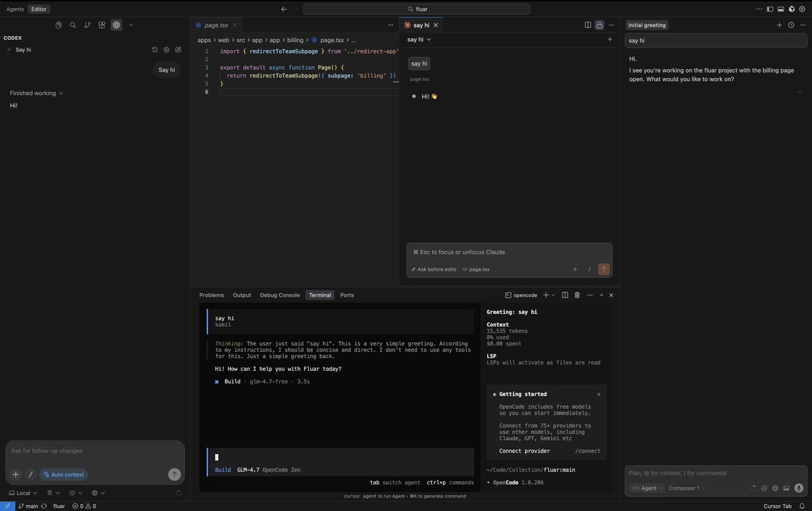The height and width of the screenshot is (511, 812).
Task: Click the main branch in status bar
Action: [28, 506]
